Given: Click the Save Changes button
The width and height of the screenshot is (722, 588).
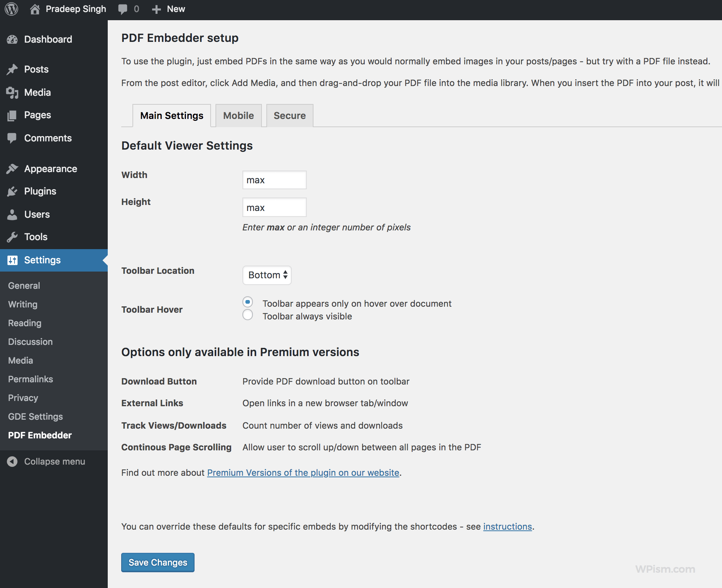Looking at the screenshot, I should (157, 563).
